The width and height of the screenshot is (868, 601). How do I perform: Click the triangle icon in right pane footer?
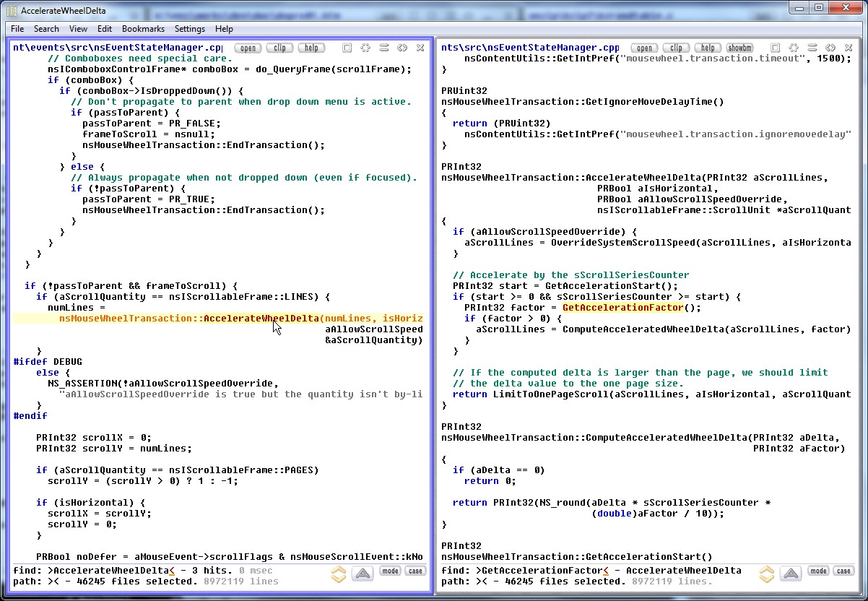coord(791,574)
